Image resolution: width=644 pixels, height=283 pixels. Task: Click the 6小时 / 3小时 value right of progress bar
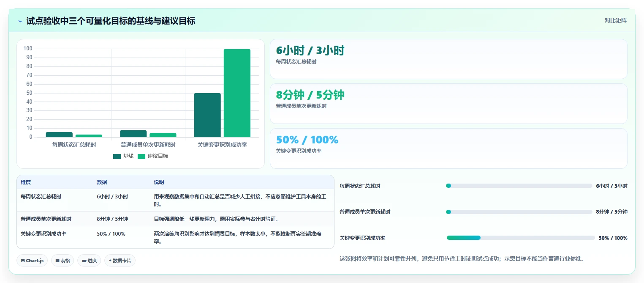pos(611,186)
